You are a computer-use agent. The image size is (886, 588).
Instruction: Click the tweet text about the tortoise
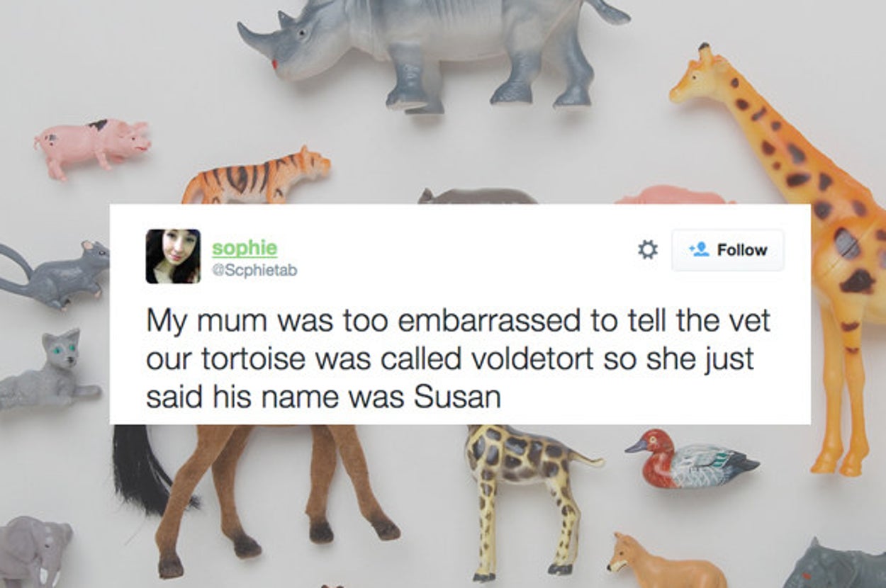click(x=457, y=358)
